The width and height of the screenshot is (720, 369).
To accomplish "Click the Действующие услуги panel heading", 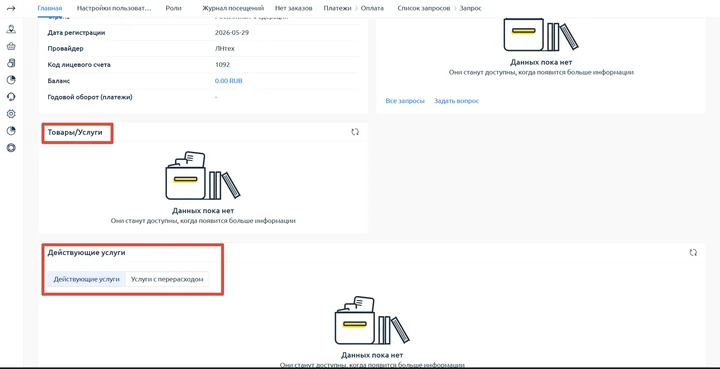I will tap(86, 252).
